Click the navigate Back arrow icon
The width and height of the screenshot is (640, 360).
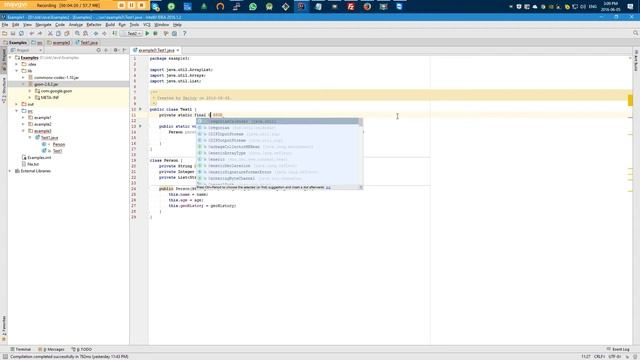tap(96, 33)
